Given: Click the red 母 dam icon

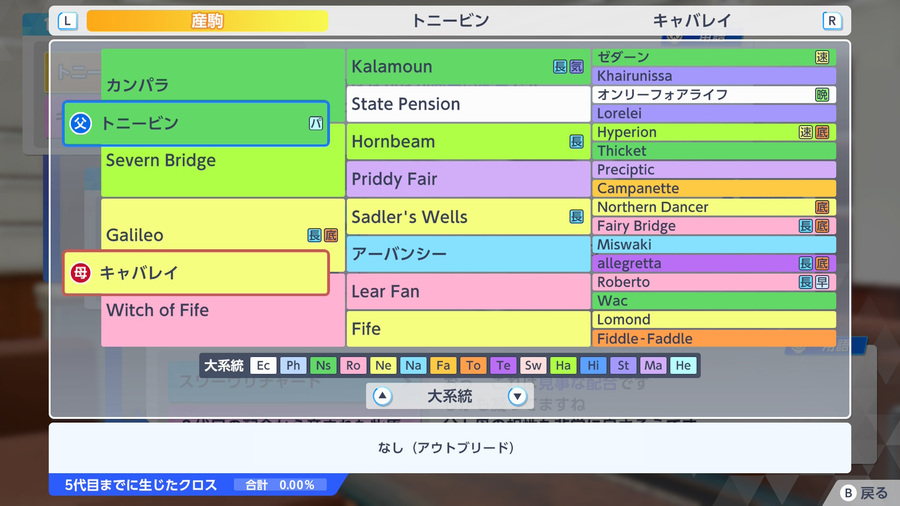Looking at the screenshot, I should click(x=80, y=273).
